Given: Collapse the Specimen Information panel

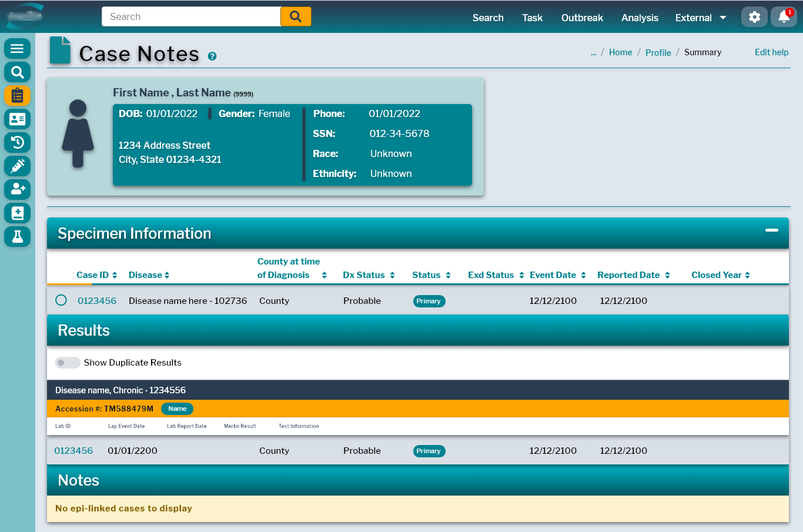Looking at the screenshot, I should coord(772,230).
